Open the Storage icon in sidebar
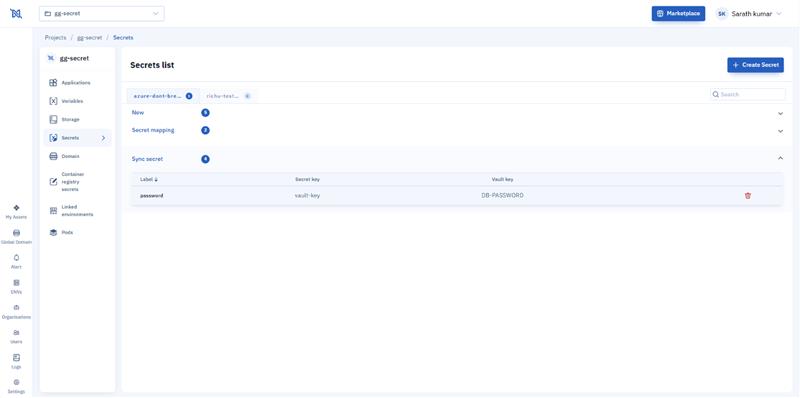 click(53, 119)
